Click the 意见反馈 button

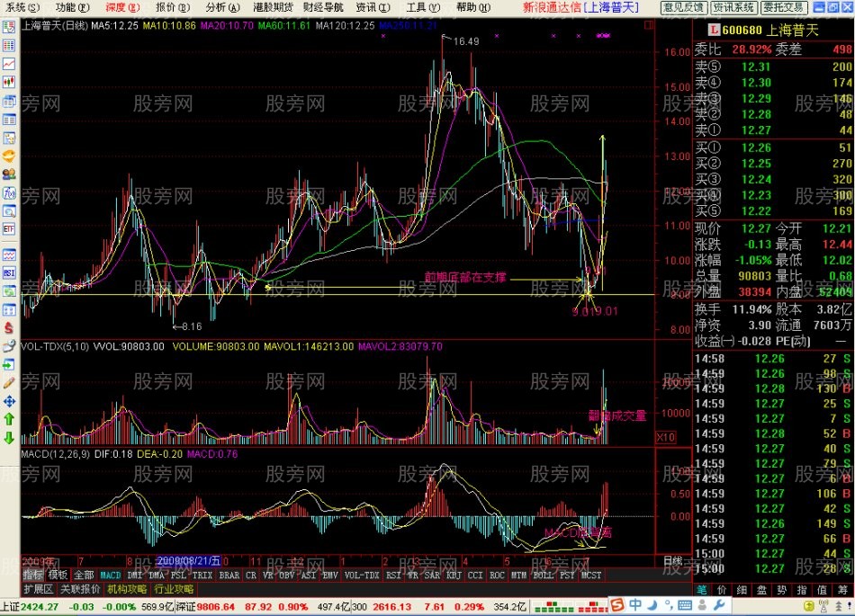click(x=684, y=7)
